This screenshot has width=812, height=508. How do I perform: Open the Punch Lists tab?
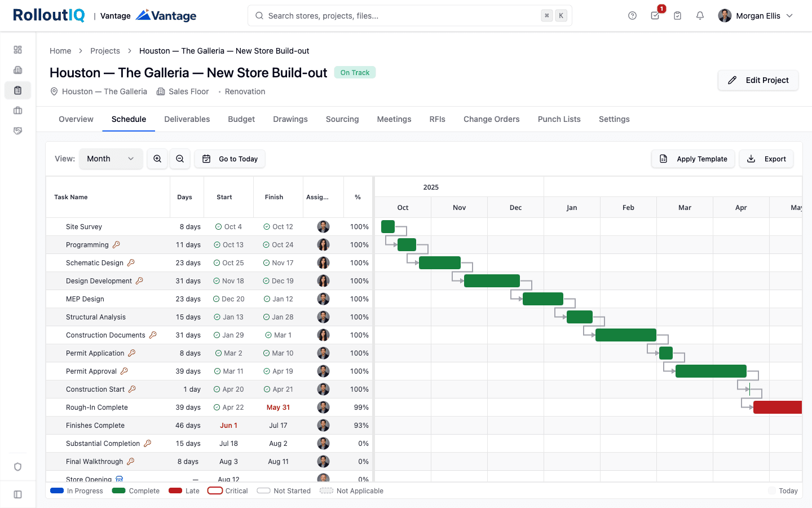[x=559, y=119]
